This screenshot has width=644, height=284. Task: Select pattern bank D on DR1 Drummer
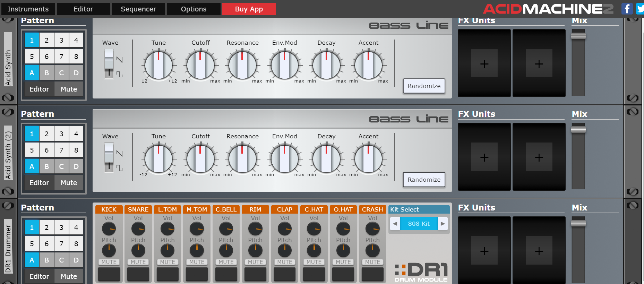(76, 260)
